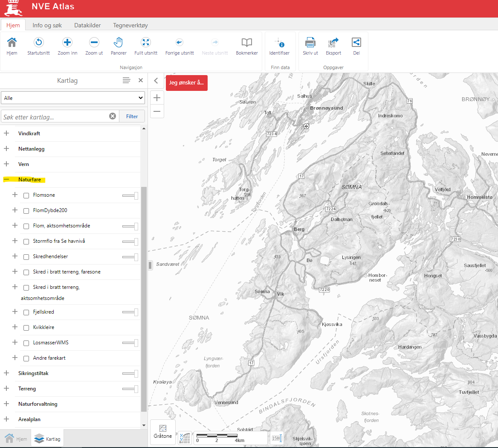The height and width of the screenshot is (448, 498).
Task: Click the Skriv ut printer icon
Action: (x=310, y=42)
